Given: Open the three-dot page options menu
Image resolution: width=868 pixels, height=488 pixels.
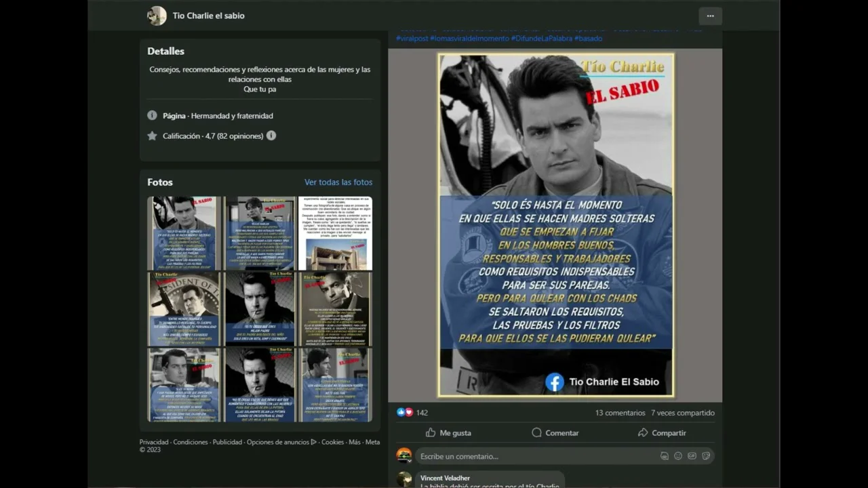Looking at the screenshot, I should pos(710,16).
